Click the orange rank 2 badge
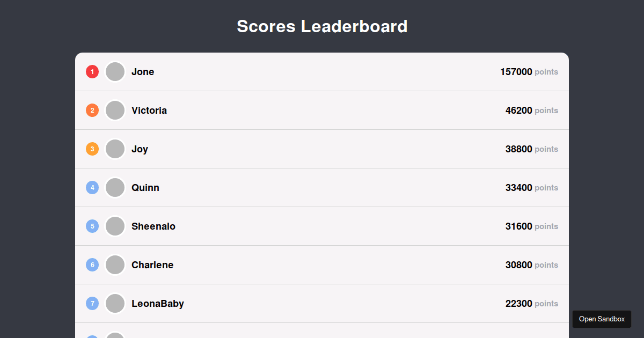 92,110
